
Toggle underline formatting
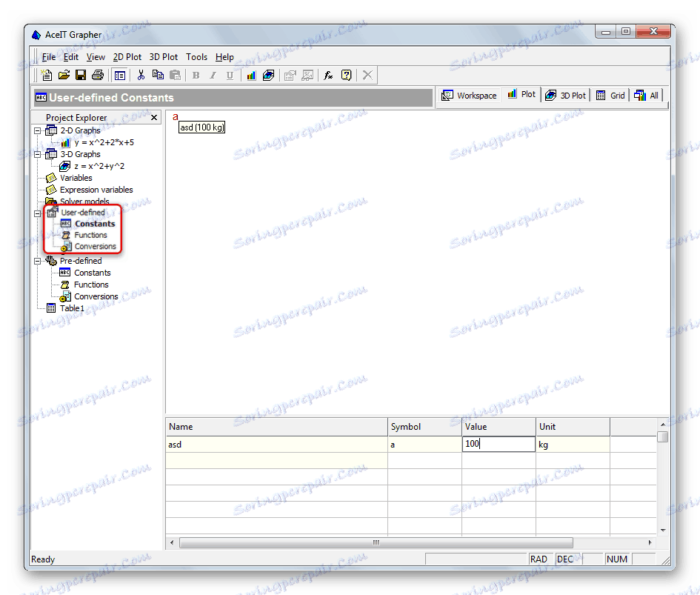click(x=230, y=75)
